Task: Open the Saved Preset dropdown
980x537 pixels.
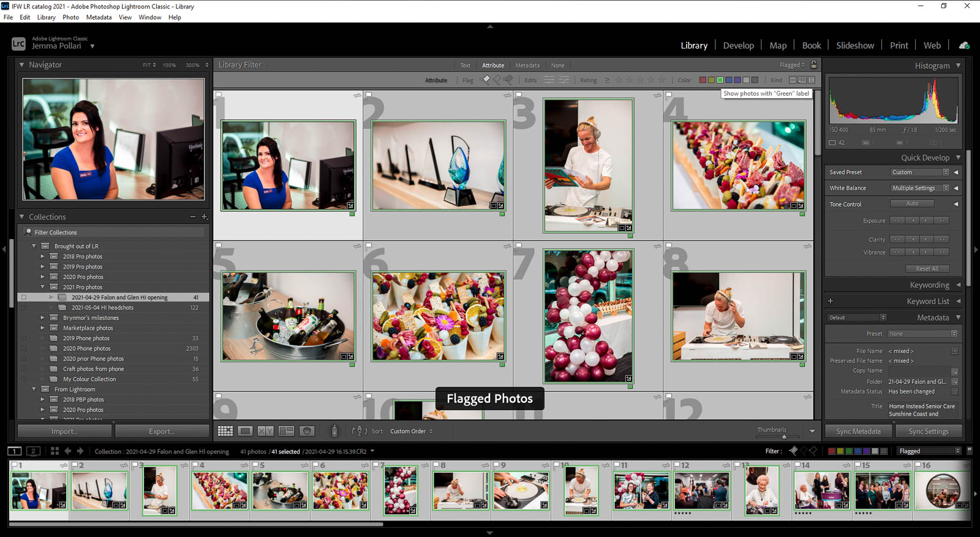Action: (x=919, y=172)
